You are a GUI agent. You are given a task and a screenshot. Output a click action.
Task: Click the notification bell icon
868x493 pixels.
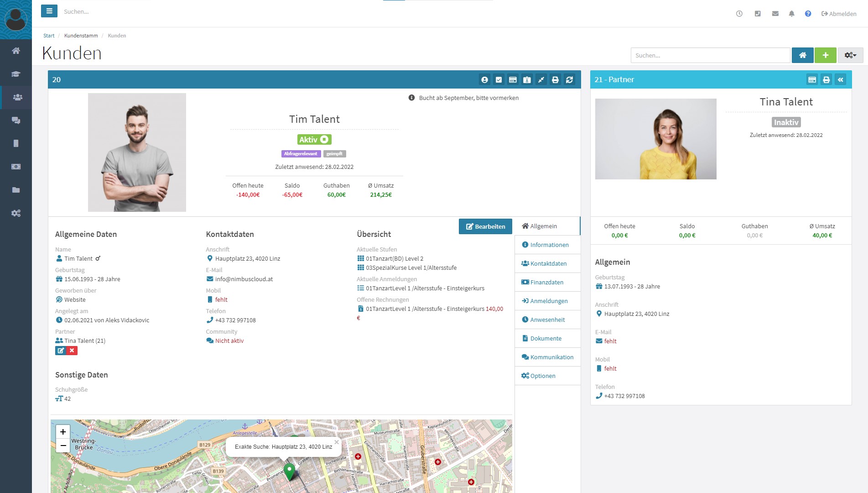coord(791,14)
